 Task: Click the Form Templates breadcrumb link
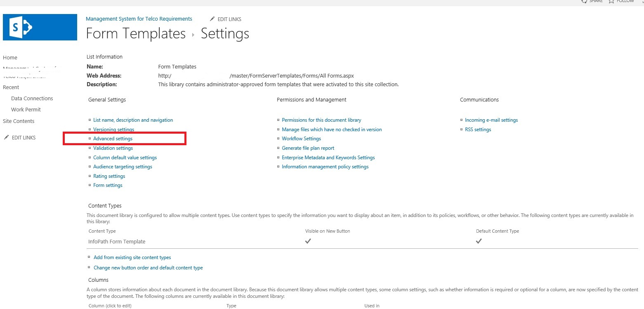[x=136, y=33]
